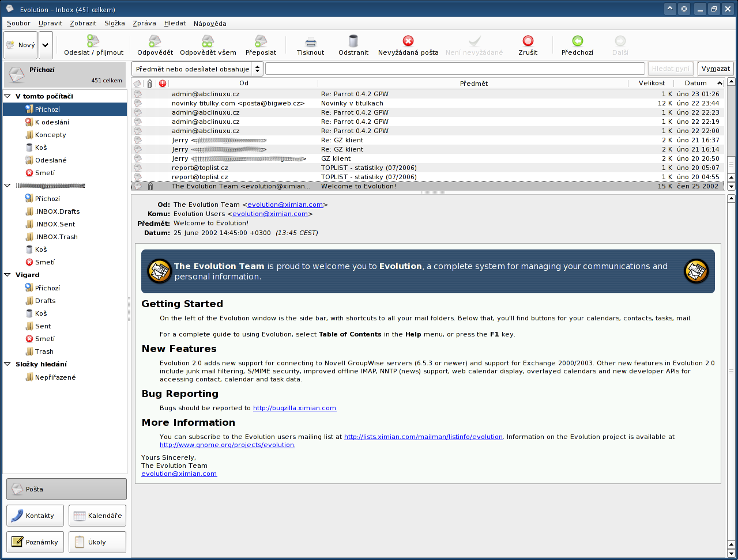Select the Nepřiřazené search folder
738x560 pixels.
55,377
